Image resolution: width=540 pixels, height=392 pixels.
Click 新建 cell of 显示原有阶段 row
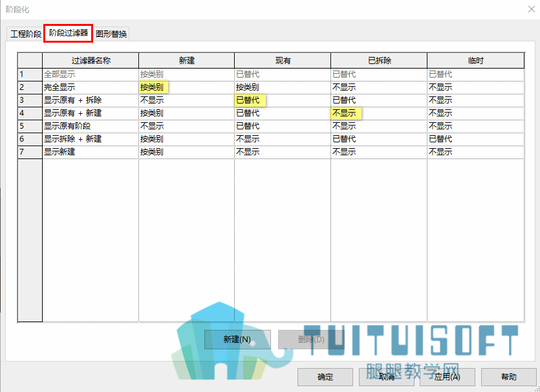pos(187,126)
